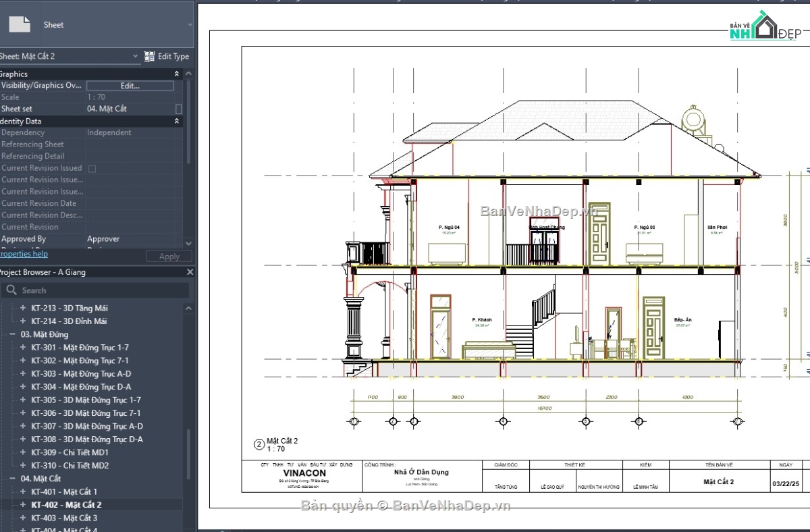This screenshot has width=810, height=532.
Task: Open Visibility/Graphics Overrides with Edit... button
Action: click(130, 86)
